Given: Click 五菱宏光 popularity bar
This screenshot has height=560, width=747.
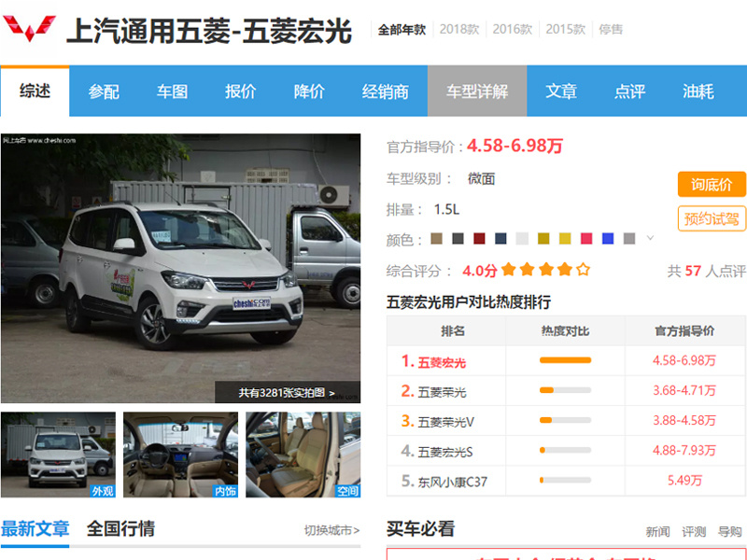Looking at the screenshot, I should point(565,360).
